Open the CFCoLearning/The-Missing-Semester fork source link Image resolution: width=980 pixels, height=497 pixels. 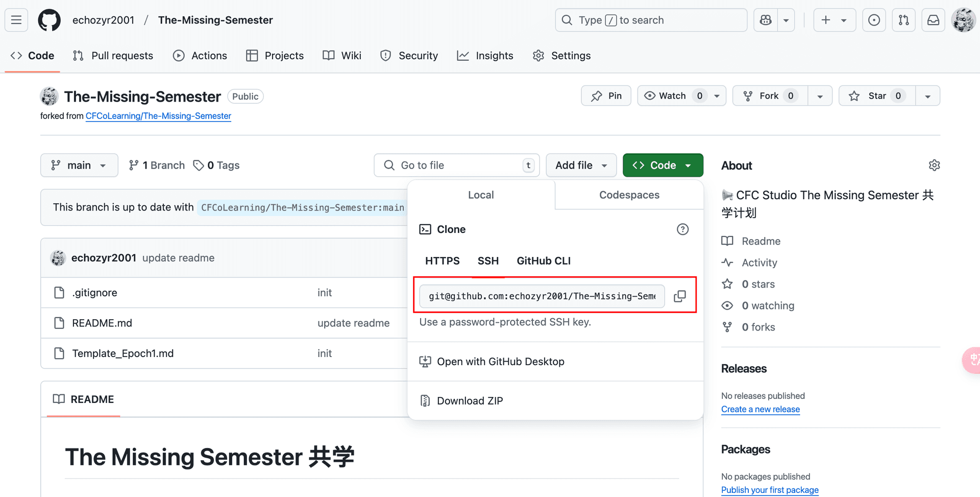pyautogui.click(x=158, y=116)
